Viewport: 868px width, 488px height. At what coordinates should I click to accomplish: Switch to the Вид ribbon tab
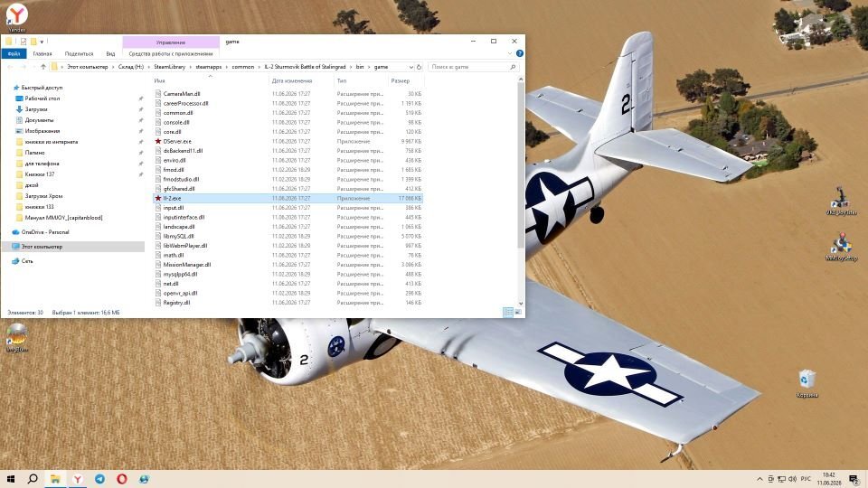coord(110,53)
